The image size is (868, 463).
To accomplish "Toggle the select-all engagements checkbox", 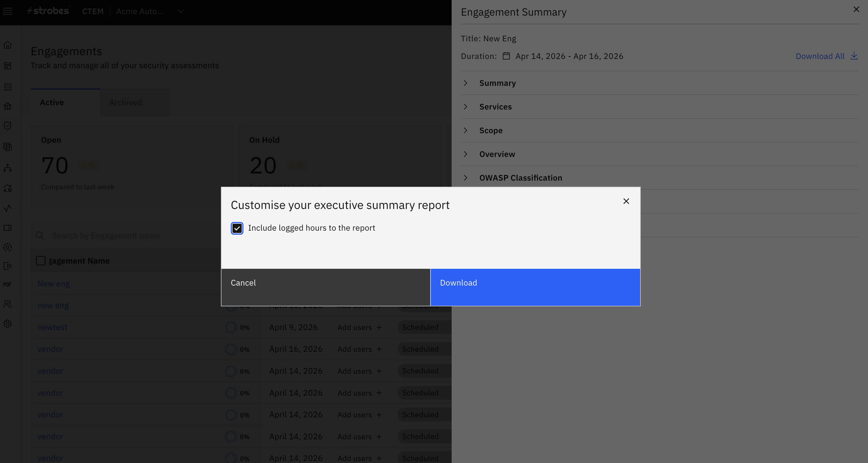I will [41, 261].
